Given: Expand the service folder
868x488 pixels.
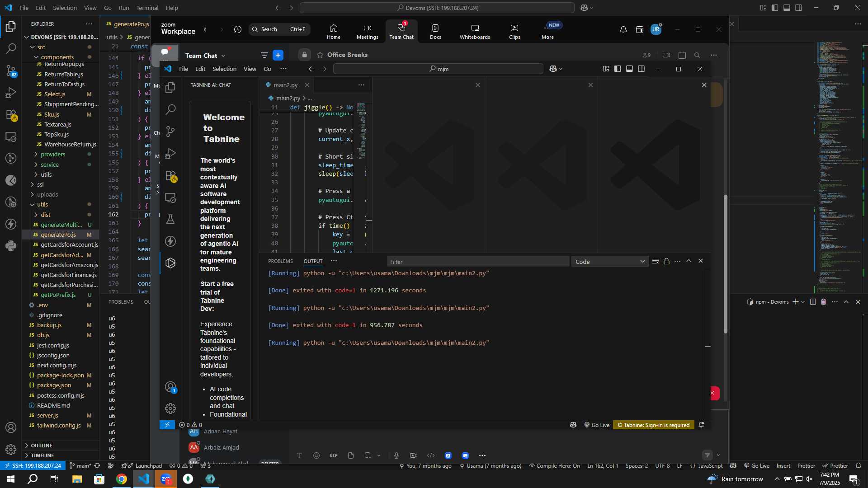Looking at the screenshot, I should pos(50,164).
